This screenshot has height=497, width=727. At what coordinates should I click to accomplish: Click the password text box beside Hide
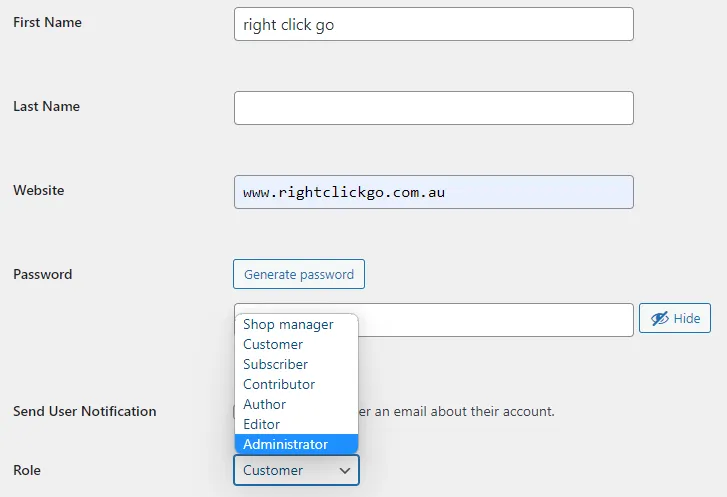coord(495,319)
